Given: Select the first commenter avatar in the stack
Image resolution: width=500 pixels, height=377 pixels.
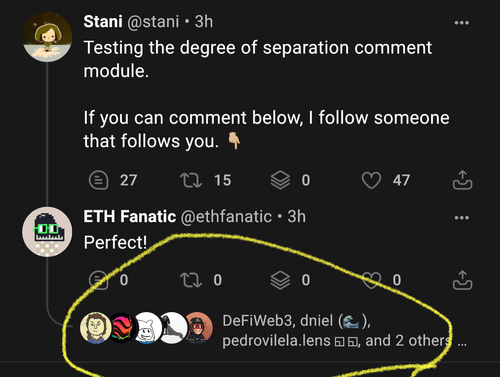Looking at the screenshot, I should click(95, 328).
